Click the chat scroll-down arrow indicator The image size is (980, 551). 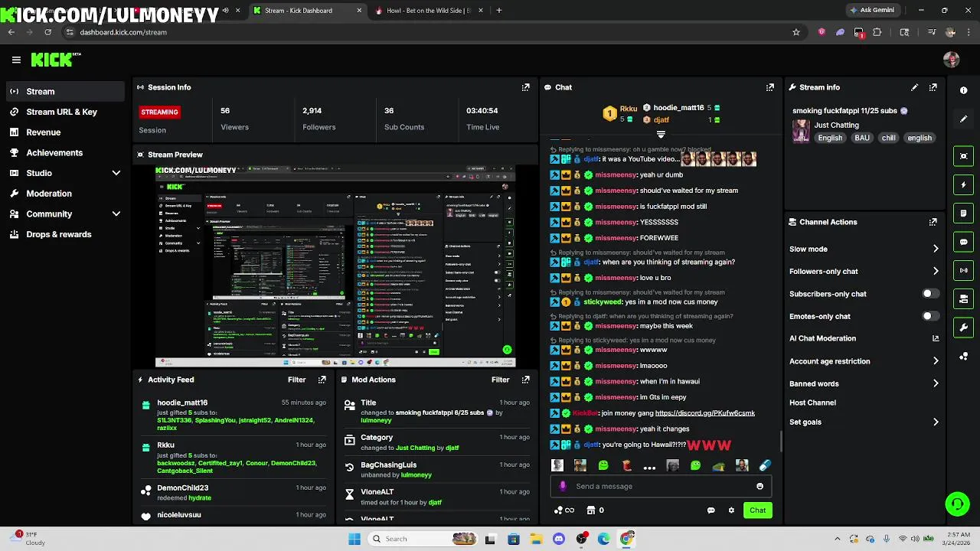point(661,135)
